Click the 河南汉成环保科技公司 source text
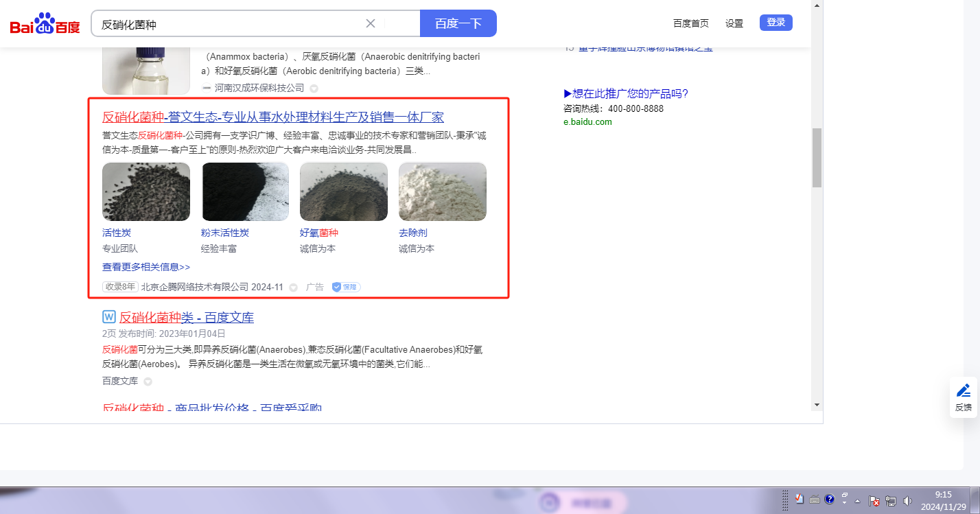Image resolution: width=980 pixels, height=514 pixels. [259, 89]
